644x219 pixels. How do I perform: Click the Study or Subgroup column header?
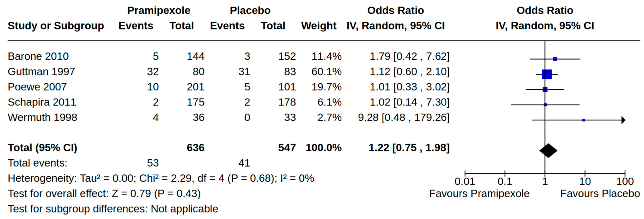[56, 26]
